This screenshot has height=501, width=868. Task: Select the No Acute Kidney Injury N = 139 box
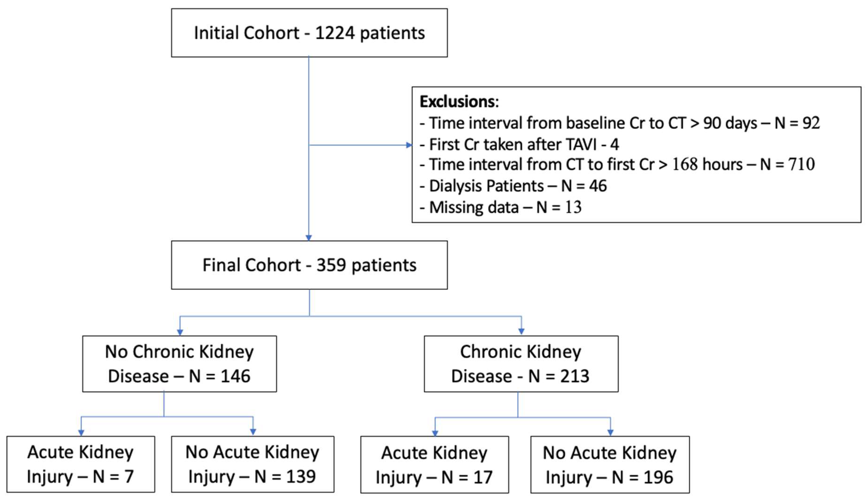(x=252, y=464)
